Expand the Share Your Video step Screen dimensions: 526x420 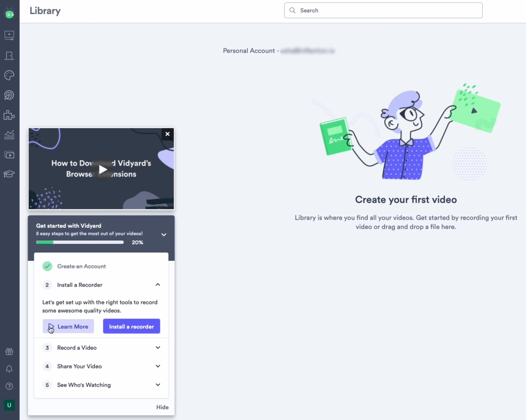pos(158,366)
